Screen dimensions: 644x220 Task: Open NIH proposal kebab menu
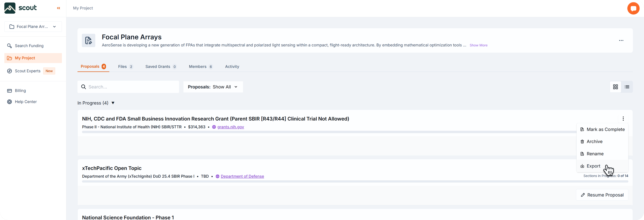click(623, 119)
